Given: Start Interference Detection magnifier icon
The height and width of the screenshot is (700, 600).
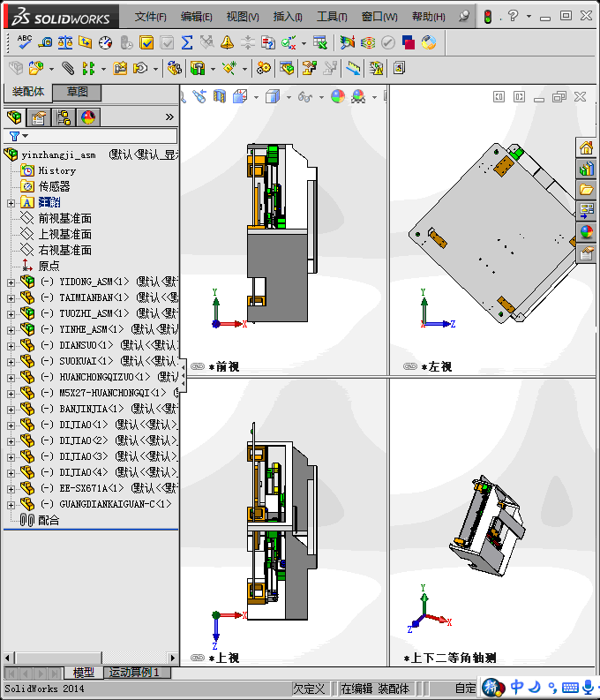Looking at the screenshot, I should [x=347, y=42].
